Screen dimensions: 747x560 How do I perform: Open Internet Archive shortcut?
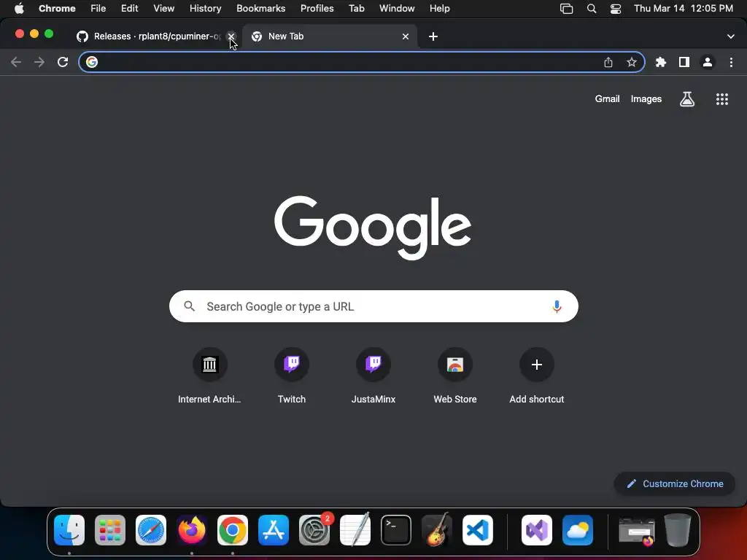point(209,376)
